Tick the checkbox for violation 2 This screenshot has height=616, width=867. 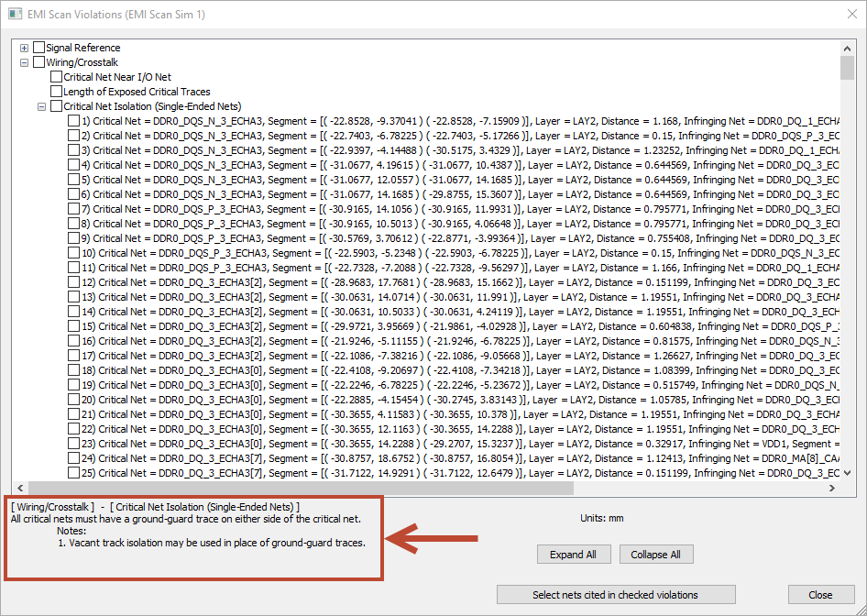click(73, 136)
